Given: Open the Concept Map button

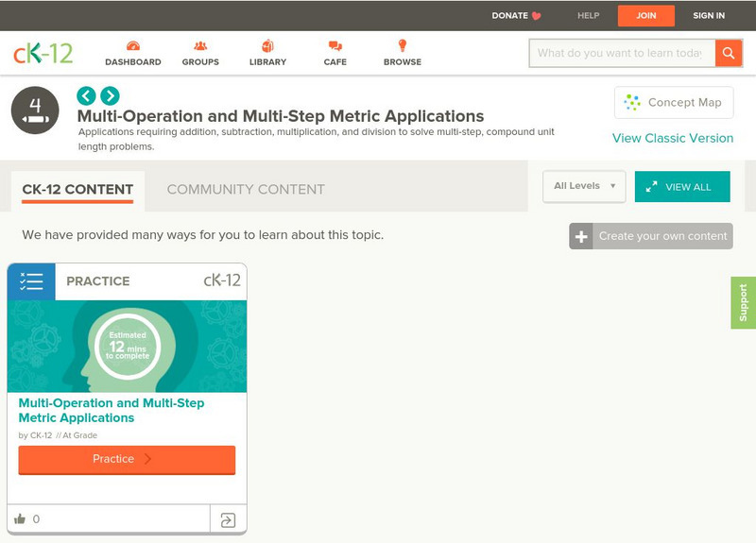Looking at the screenshot, I should (x=673, y=102).
